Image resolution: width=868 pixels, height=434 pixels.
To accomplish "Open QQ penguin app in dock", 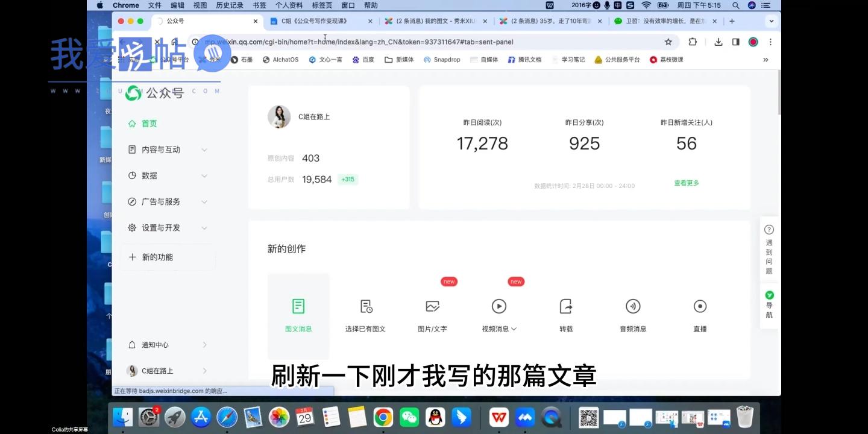I will click(435, 417).
